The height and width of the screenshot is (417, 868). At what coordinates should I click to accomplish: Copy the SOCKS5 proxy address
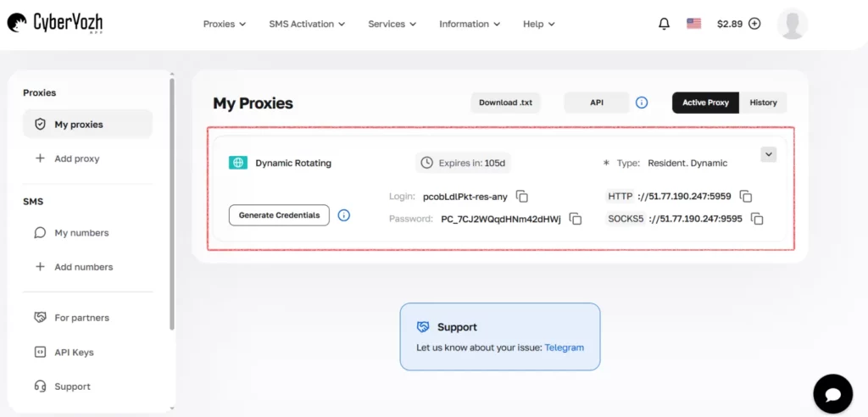tap(757, 219)
